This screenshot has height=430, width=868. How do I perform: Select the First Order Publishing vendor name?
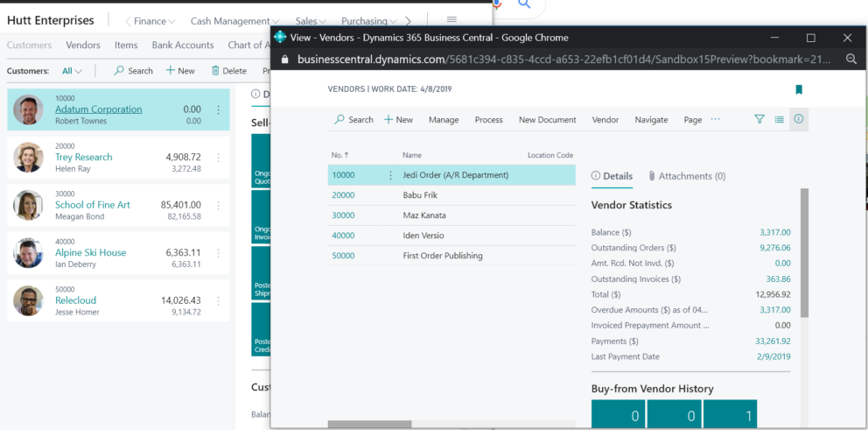442,256
